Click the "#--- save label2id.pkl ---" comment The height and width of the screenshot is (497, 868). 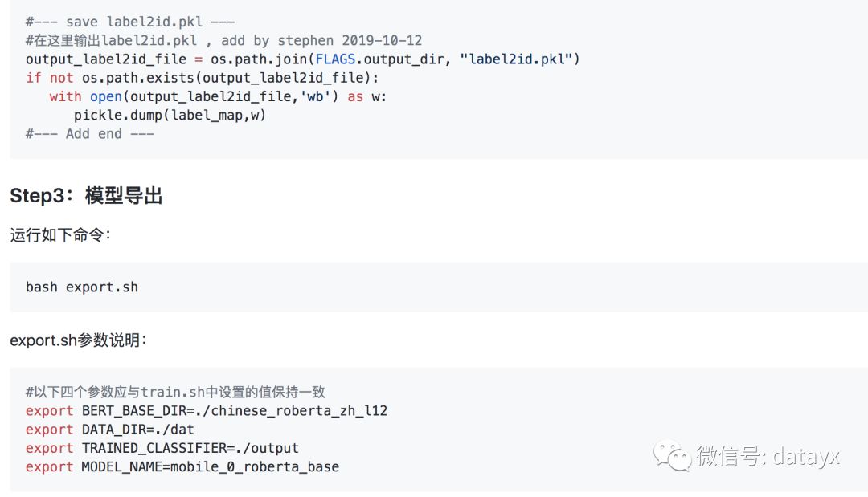tap(130, 22)
